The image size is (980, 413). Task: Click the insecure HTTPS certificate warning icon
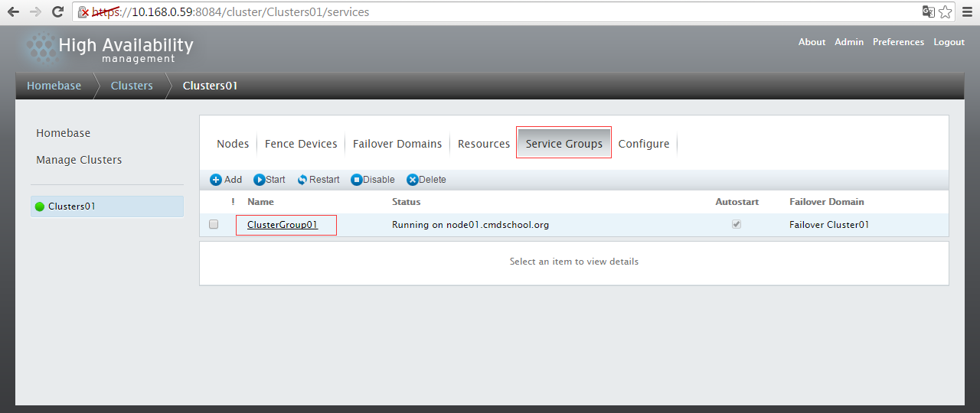tap(84, 13)
